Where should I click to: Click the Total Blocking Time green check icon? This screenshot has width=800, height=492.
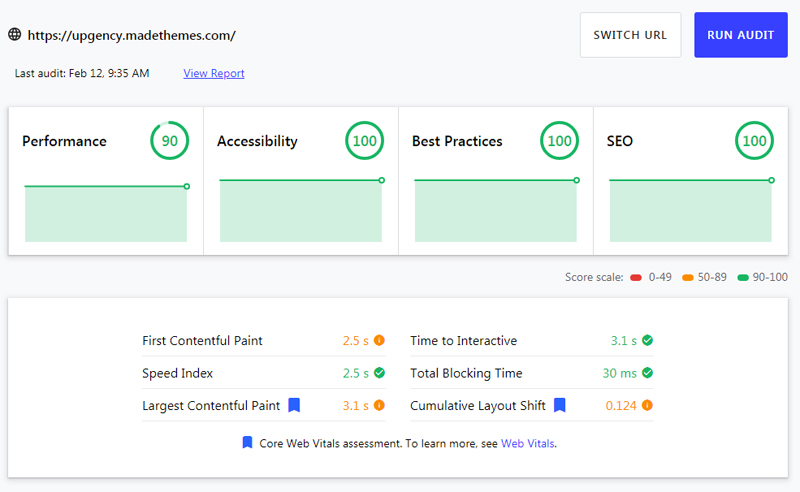647,373
